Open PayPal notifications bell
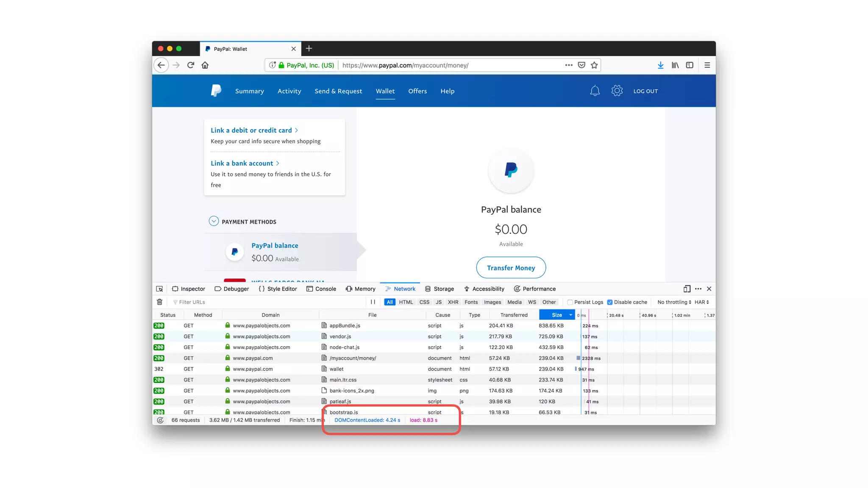 tap(595, 91)
